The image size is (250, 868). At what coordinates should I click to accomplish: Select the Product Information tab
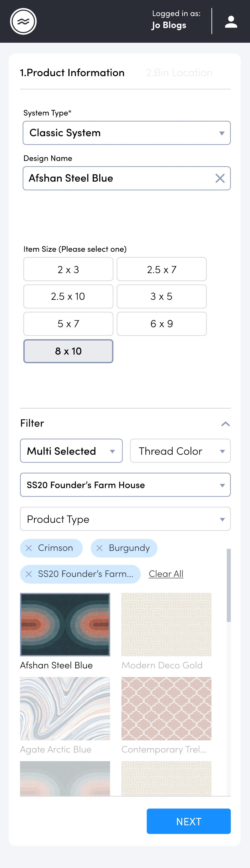(x=72, y=73)
